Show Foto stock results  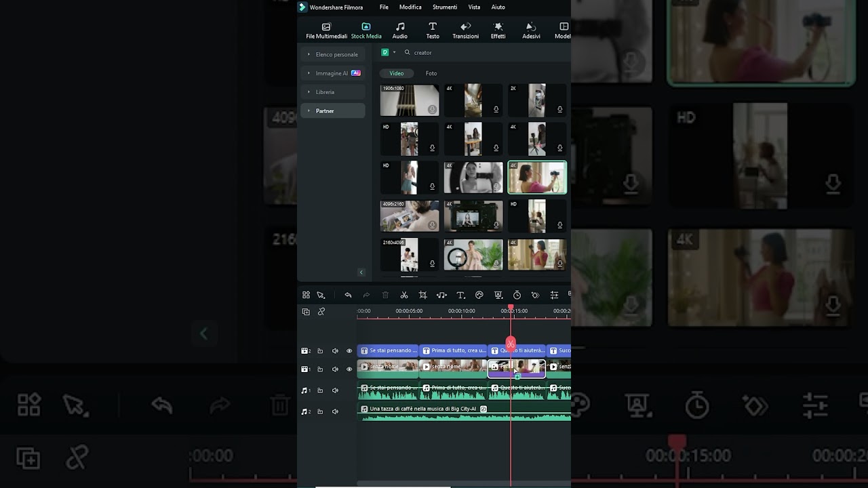coord(431,73)
